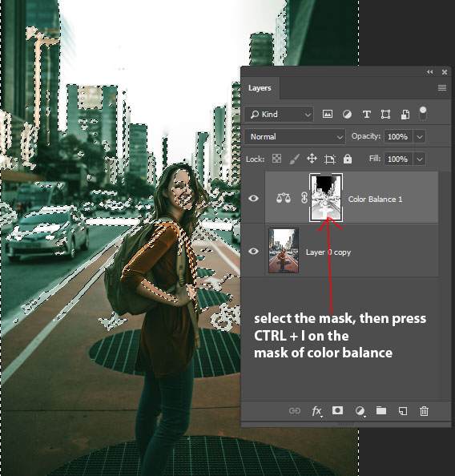Hide the Color Balance 1 layer
This screenshot has width=455, height=476.
(x=253, y=198)
